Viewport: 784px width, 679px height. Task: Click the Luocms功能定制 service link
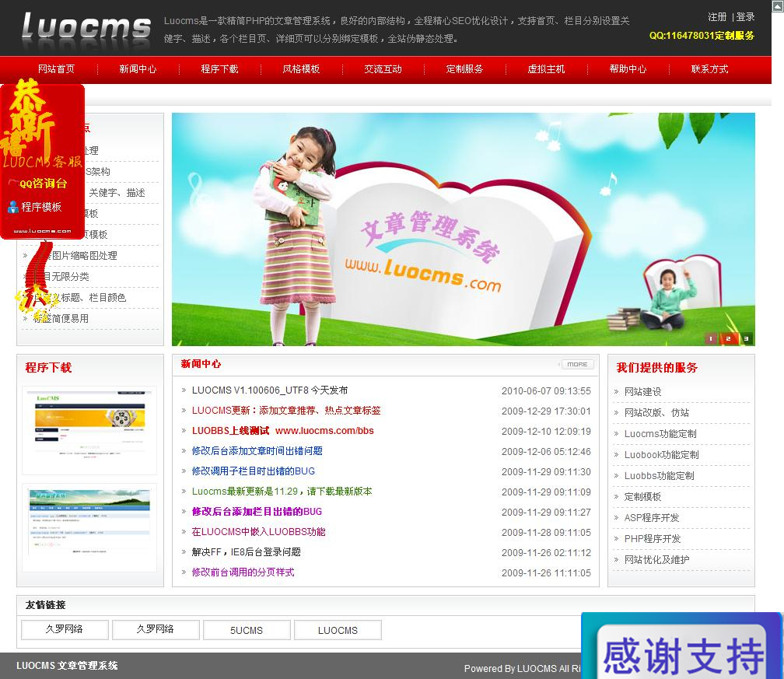(660, 434)
